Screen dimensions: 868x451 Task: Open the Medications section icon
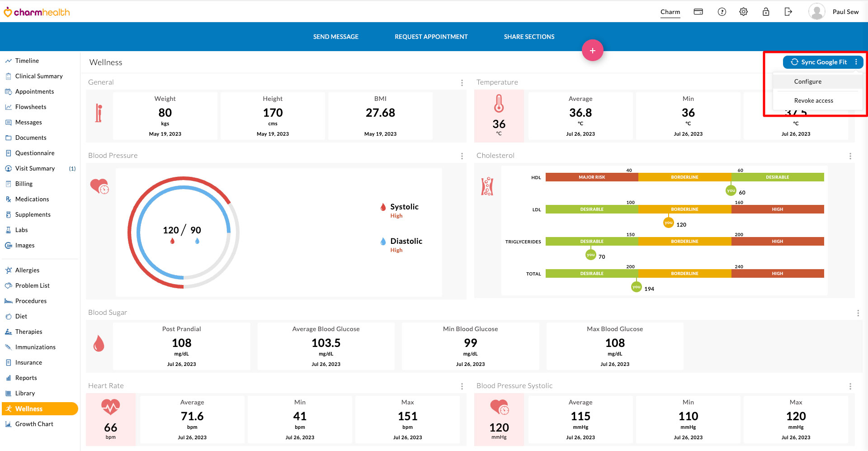click(x=9, y=199)
